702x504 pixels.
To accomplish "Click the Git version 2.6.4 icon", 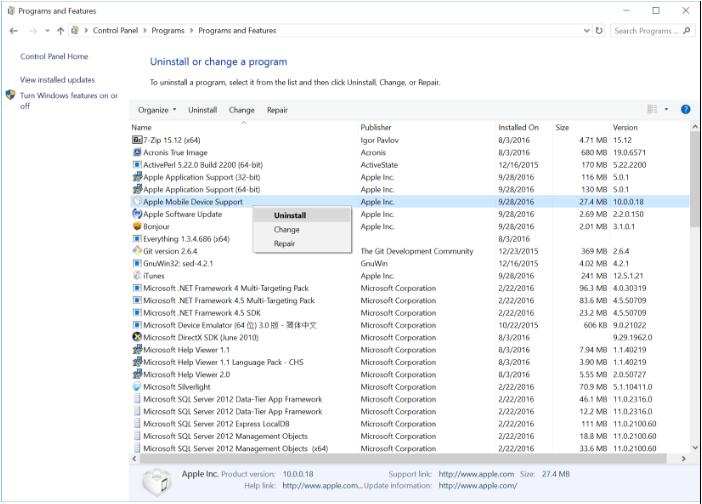I will [x=137, y=251].
